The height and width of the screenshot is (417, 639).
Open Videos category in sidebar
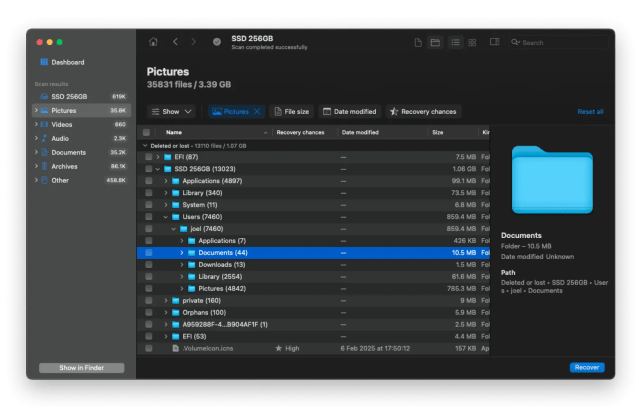(x=82, y=124)
